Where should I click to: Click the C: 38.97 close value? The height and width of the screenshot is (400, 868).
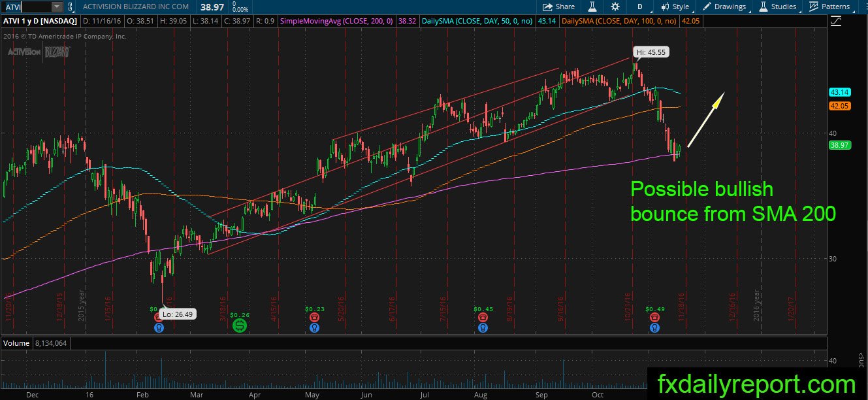click(x=237, y=22)
